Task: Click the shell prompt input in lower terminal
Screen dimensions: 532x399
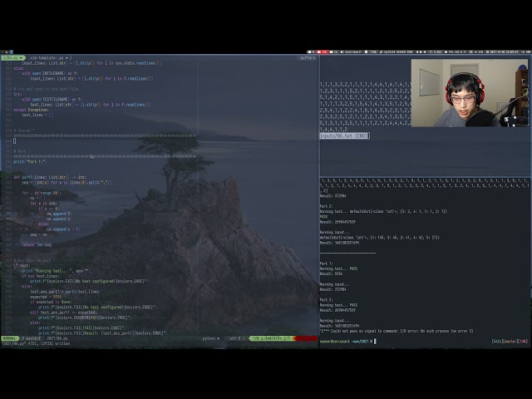Action: [x=375, y=342]
